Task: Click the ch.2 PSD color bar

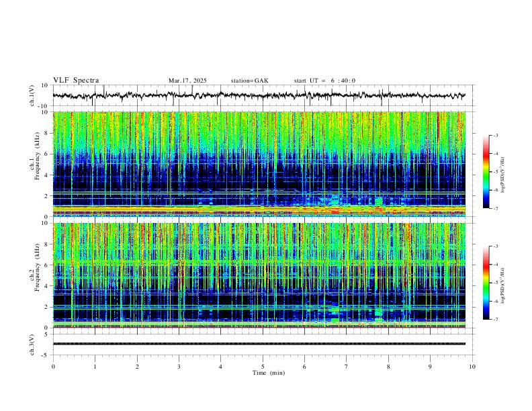Action: coord(486,283)
